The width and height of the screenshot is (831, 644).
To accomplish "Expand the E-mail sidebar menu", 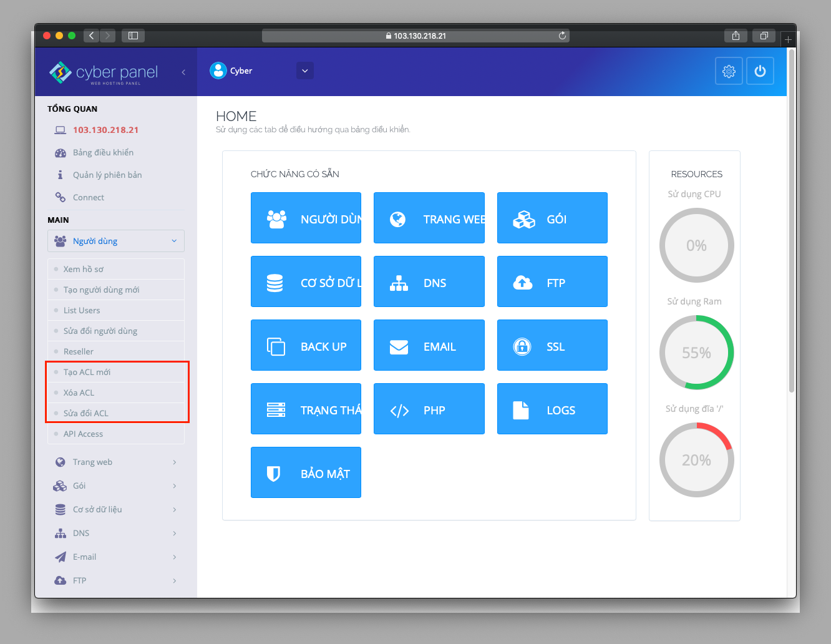I will [116, 557].
